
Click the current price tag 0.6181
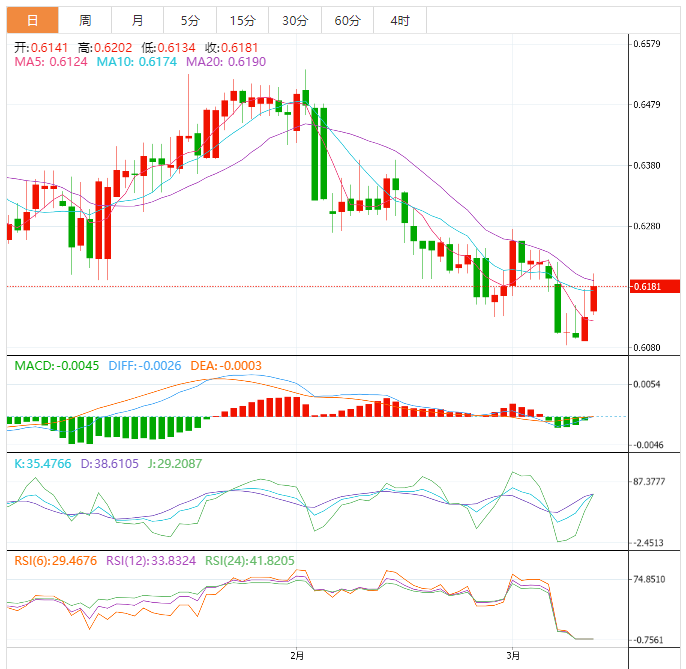(647, 287)
